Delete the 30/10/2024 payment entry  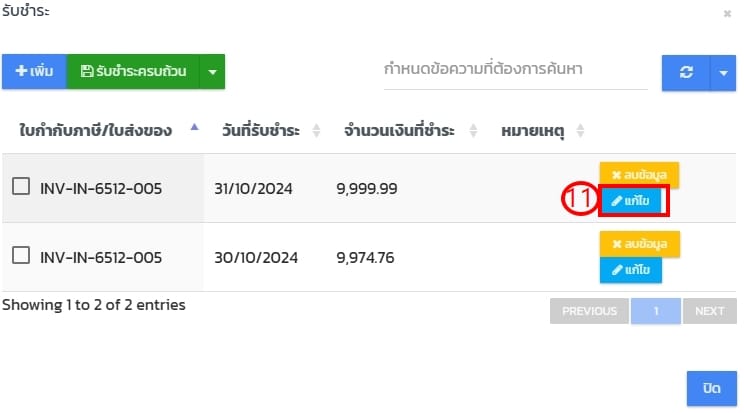click(639, 244)
